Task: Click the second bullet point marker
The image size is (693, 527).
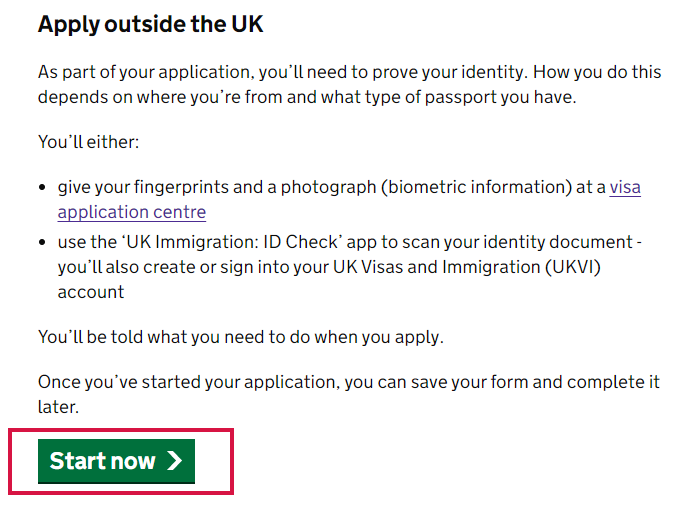Action: pyautogui.click(x=42, y=242)
